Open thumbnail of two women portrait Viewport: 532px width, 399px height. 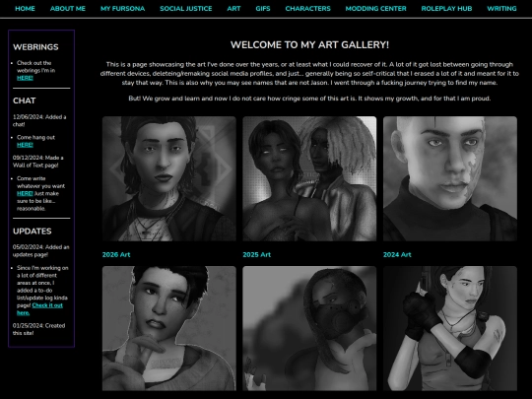[309, 178]
